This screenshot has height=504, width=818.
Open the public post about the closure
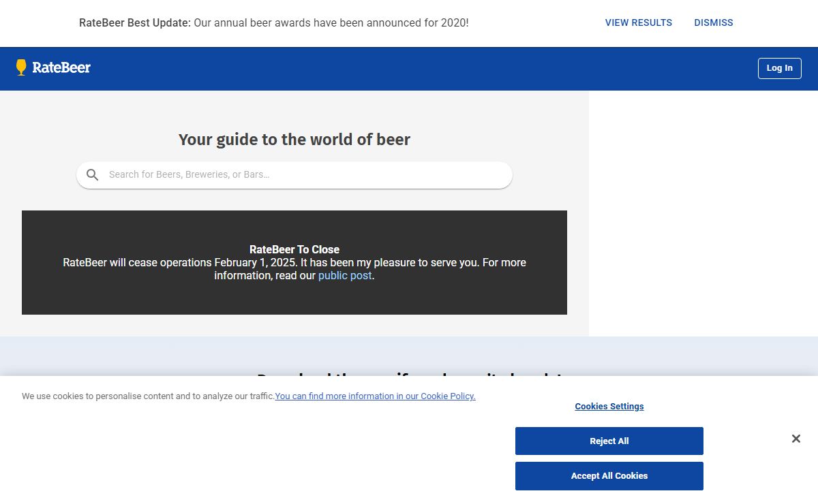point(345,275)
